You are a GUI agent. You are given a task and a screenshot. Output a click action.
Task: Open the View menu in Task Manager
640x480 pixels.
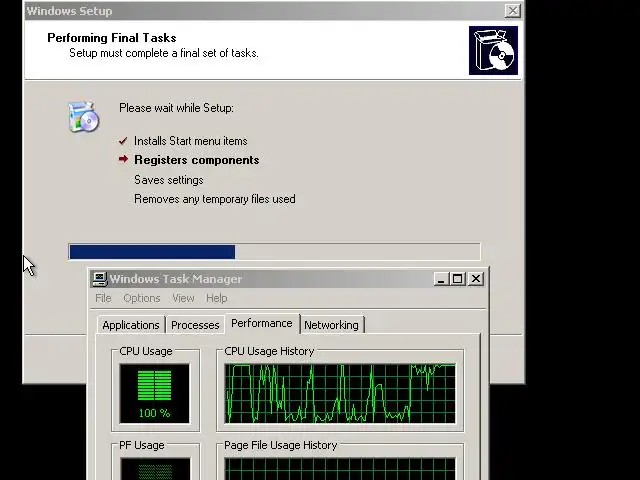pos(183,298)
